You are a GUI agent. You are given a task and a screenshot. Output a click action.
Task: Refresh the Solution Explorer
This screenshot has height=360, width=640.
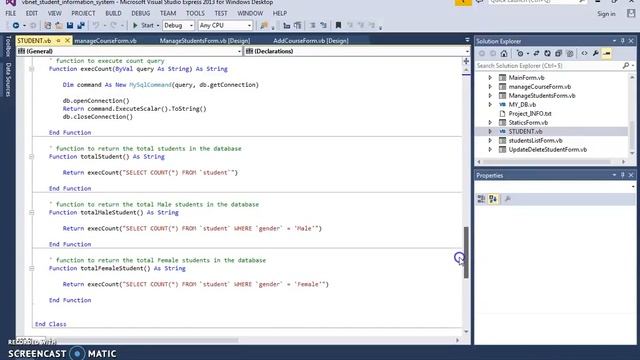click(547, 53)
